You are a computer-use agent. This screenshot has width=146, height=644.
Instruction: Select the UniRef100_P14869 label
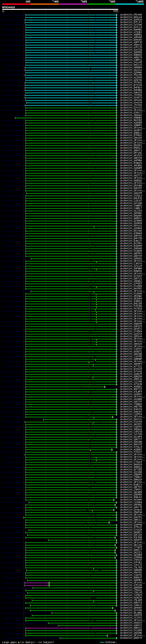click(131, 286)
